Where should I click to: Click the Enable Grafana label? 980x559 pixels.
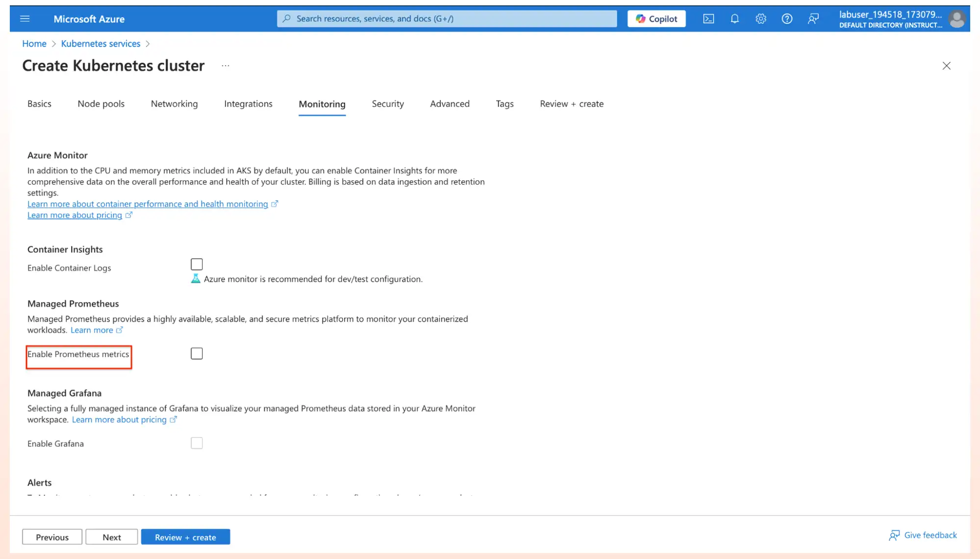click(55, 444)
